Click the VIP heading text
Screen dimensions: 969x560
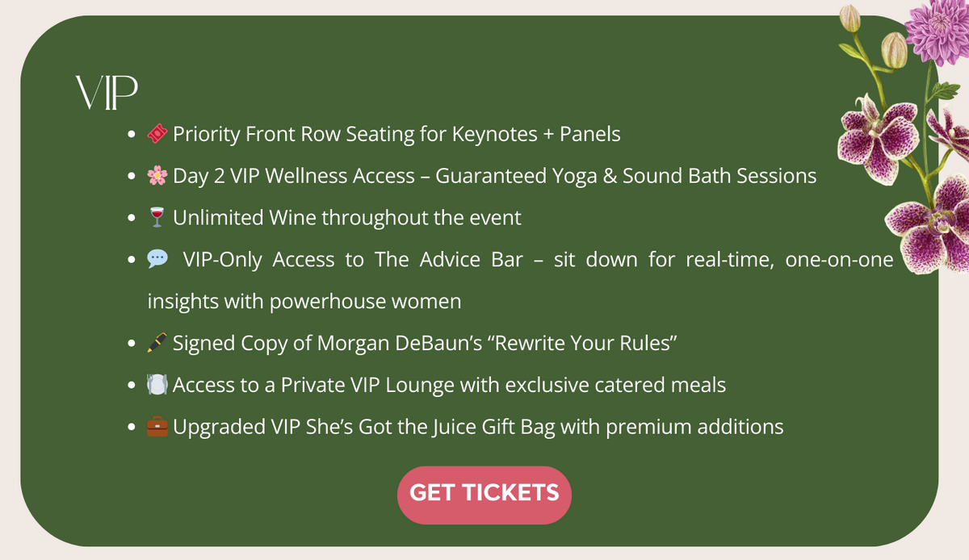107,94
